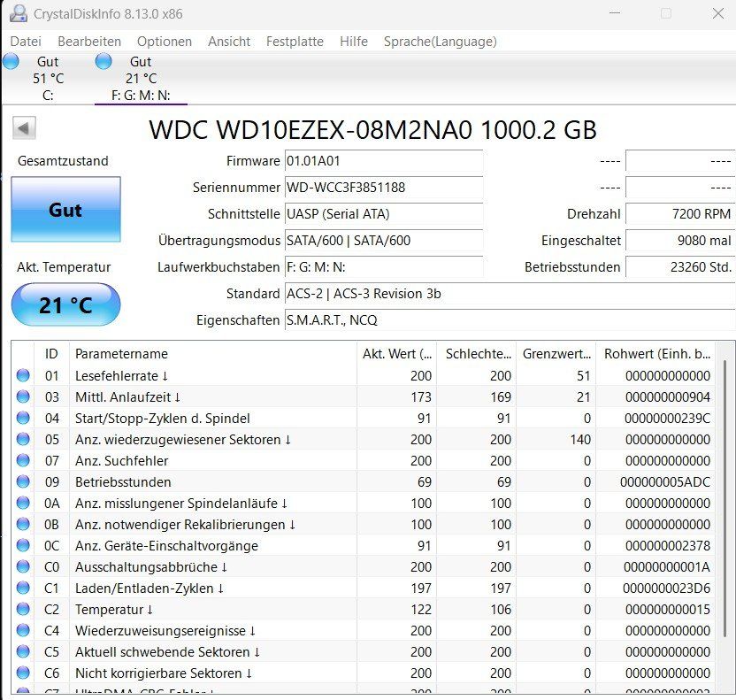Click the Eingeschaltet value 9080 mal
This screenshot has width=736, height=700.
pos(680,241)
